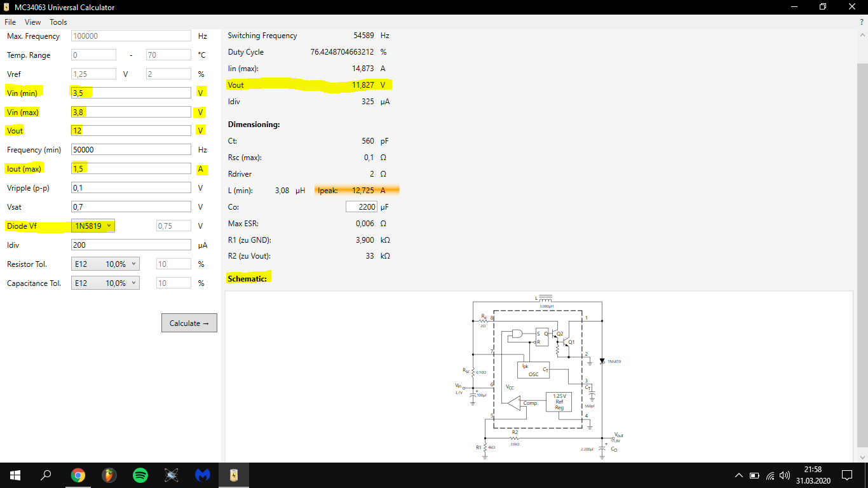Open Spotify from taskbar
The image size is (868, 488).
(x=140, y=475)
